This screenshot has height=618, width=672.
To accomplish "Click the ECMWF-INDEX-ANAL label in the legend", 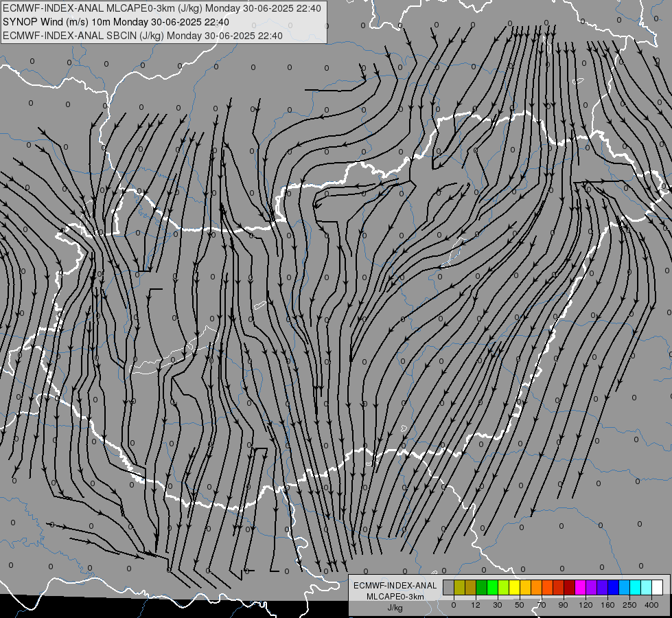I will (x=395, y=586).
